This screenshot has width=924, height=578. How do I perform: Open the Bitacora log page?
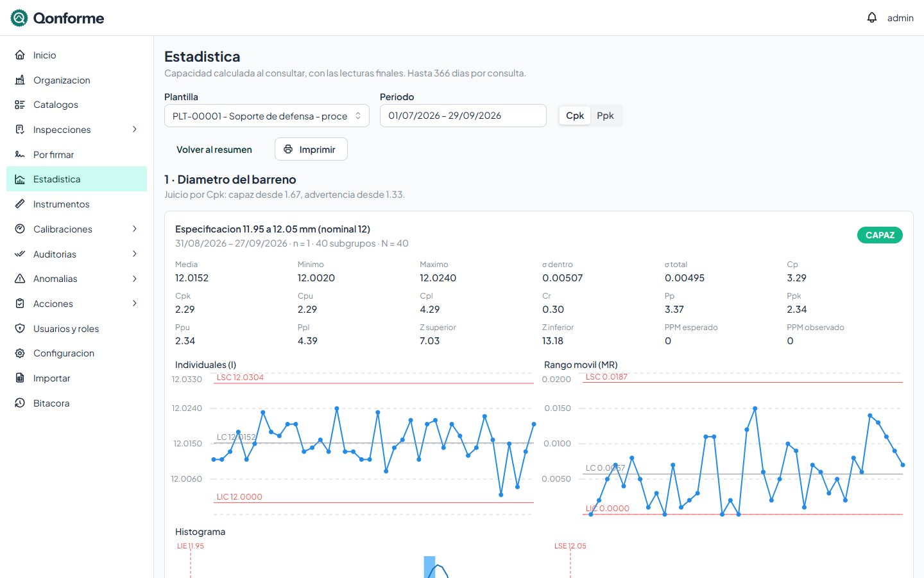pyautogui.click(x=76, y=403)
